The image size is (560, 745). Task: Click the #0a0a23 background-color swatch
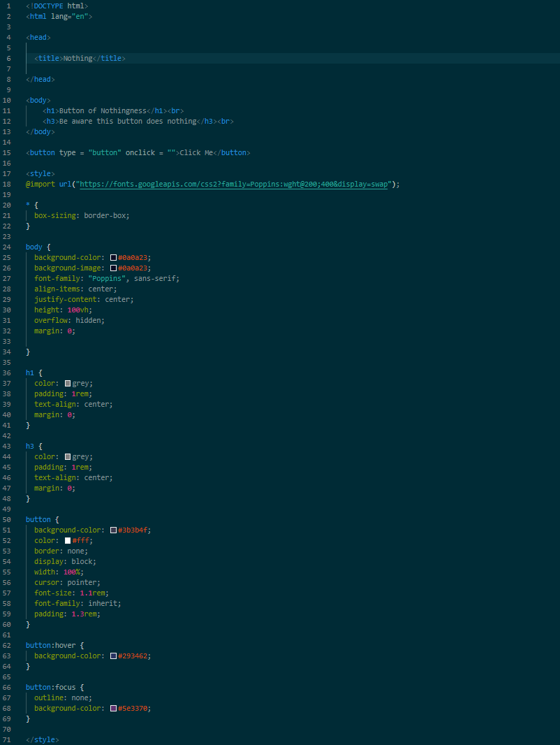pos(115,257)
